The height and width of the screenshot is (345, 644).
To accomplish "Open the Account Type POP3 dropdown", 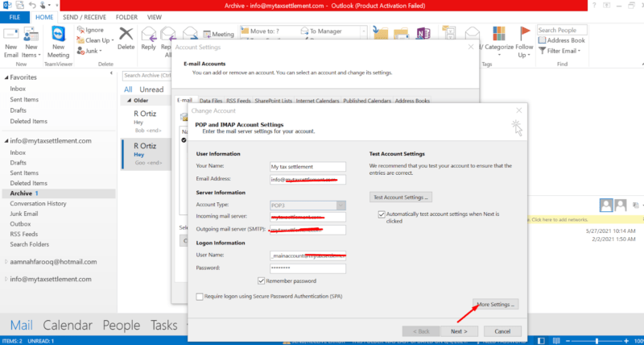I will pos(341,206).
